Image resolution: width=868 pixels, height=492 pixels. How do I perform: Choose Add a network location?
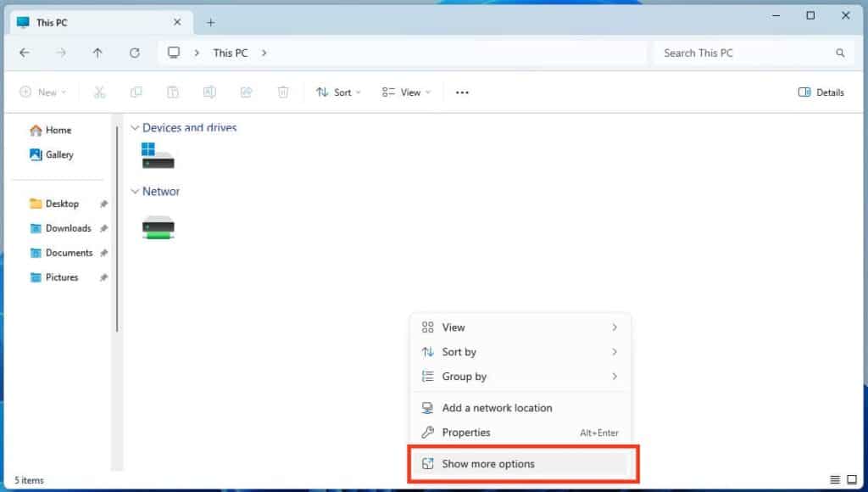(x=520, y=408)
